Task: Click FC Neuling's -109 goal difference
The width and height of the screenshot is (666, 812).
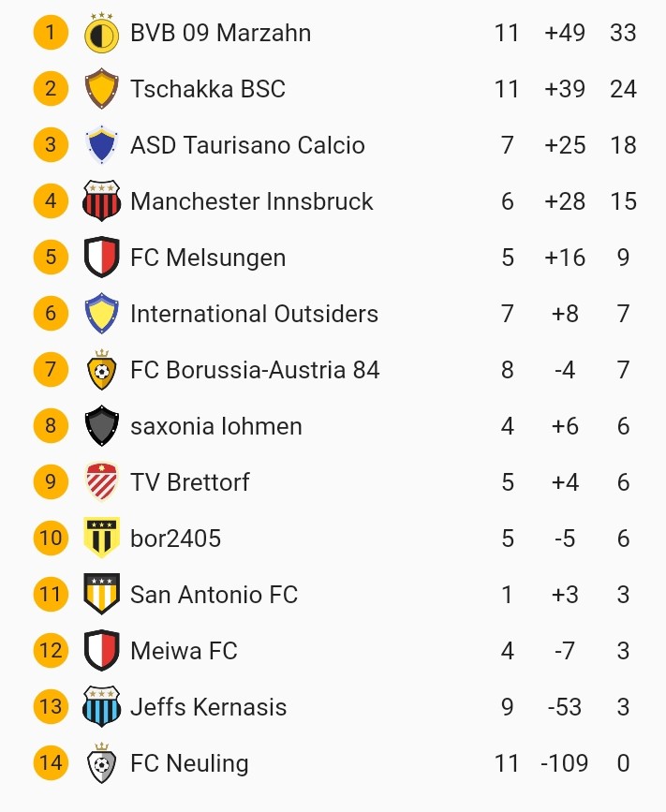Action: tap(565, 763)
